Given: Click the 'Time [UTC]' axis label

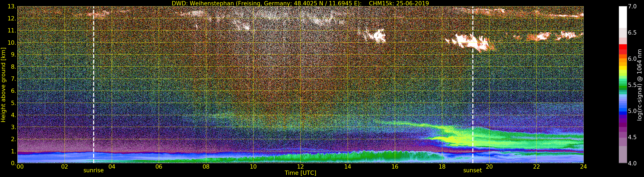Looking at the screenshot, I should [x=300, y=173].
